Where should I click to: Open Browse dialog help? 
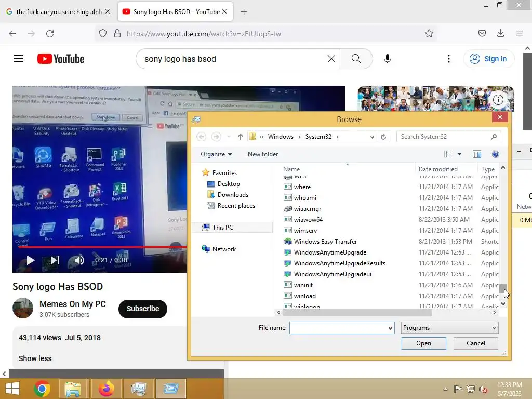coord(495,154)
